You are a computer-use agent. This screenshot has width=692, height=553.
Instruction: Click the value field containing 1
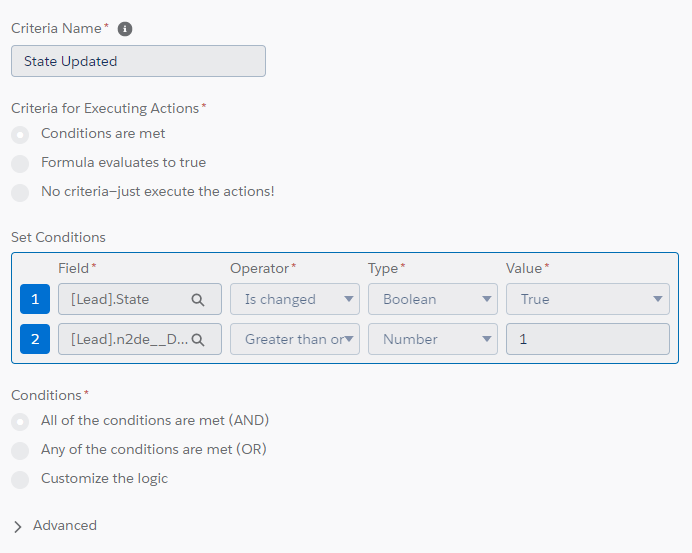(x=588, y=339)
